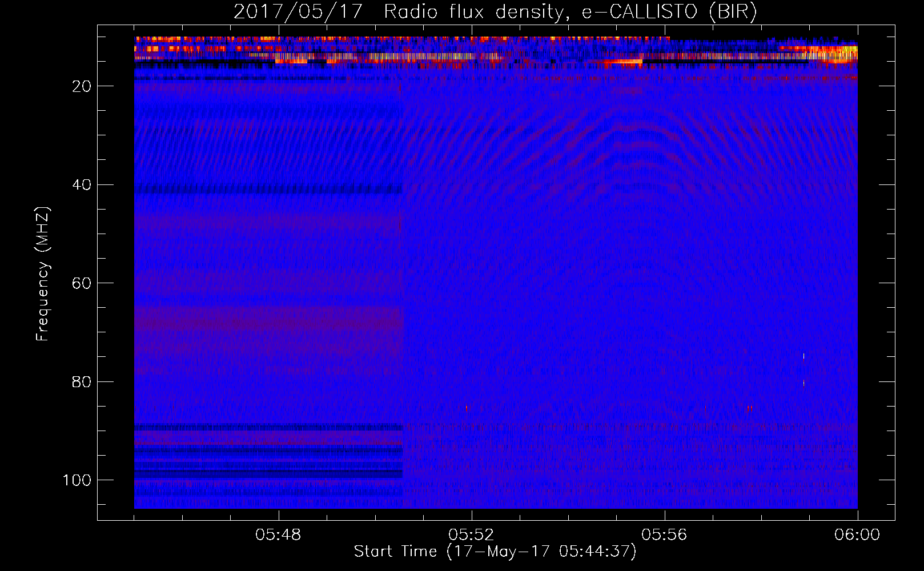Click the 'Start Time (17-May-17 05:44:37)' label
Image resolution: width=924 pixels, height=571 pixels.
495,552
